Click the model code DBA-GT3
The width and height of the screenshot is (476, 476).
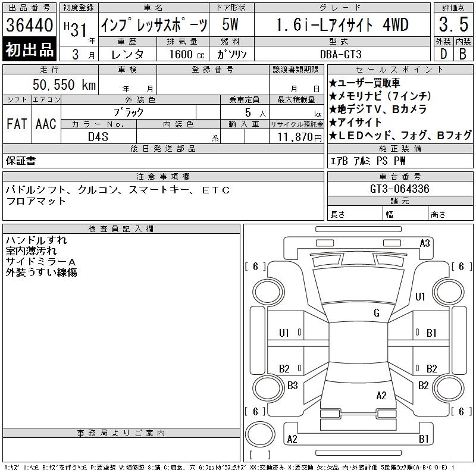point(340,54)
